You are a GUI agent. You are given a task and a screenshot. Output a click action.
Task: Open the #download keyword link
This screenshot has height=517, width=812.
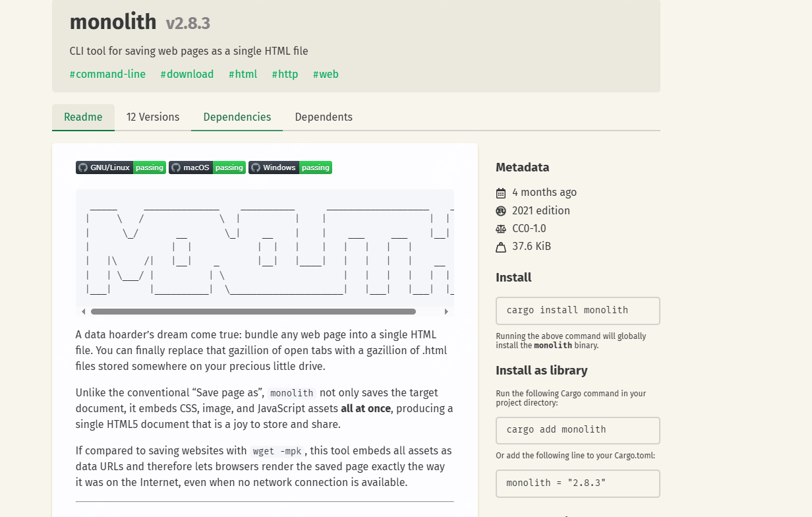pyautogui.click(x=187, y=75)
